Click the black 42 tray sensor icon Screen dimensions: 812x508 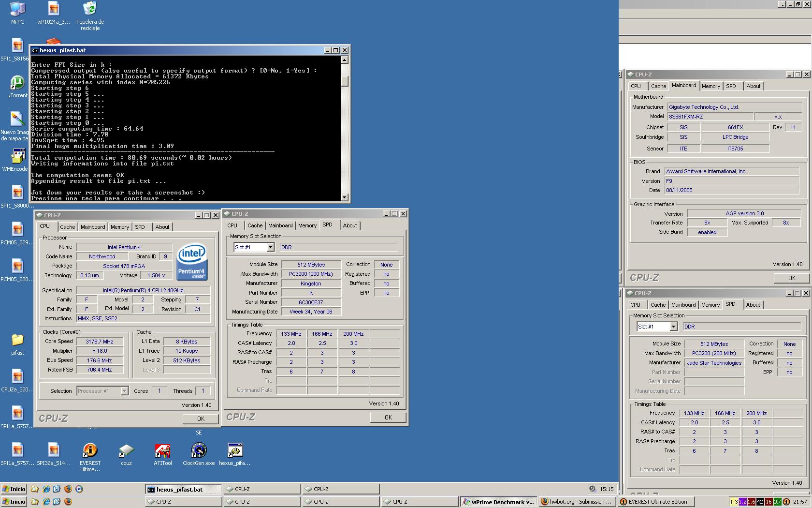tap(760, 502)
